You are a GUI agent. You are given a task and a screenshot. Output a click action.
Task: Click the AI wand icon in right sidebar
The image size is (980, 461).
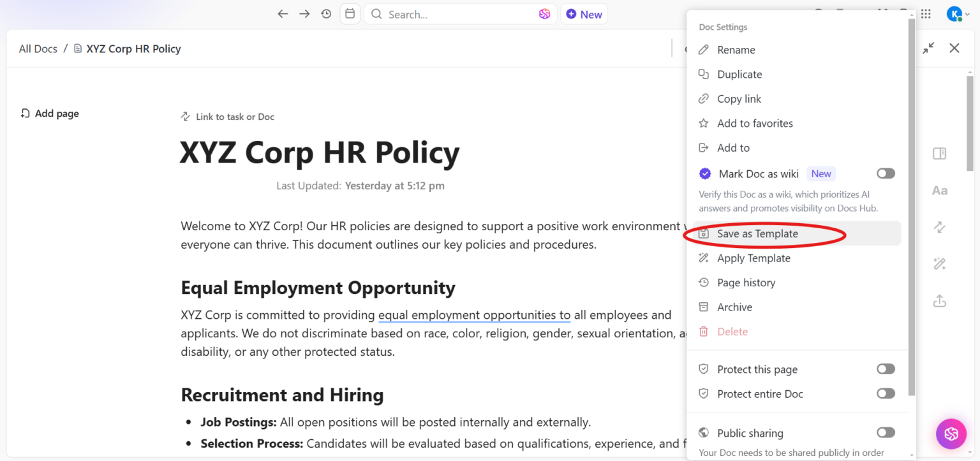pos(939,263)
